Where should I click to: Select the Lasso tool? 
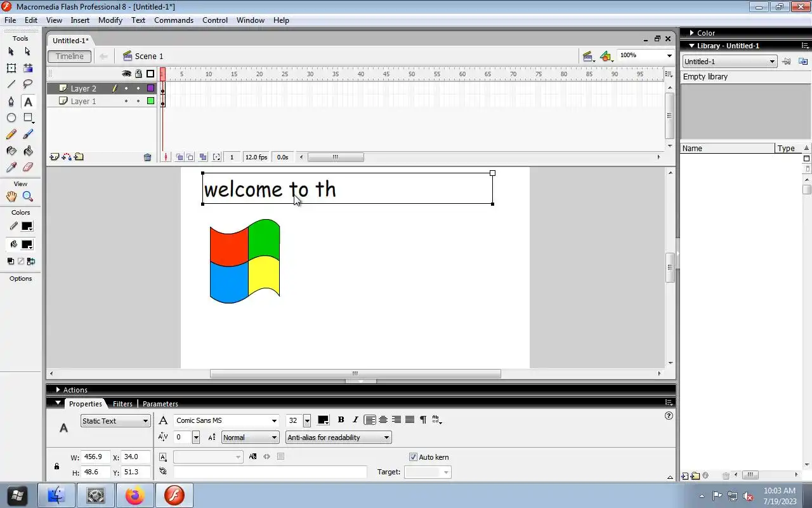click(x=27, y=84)
